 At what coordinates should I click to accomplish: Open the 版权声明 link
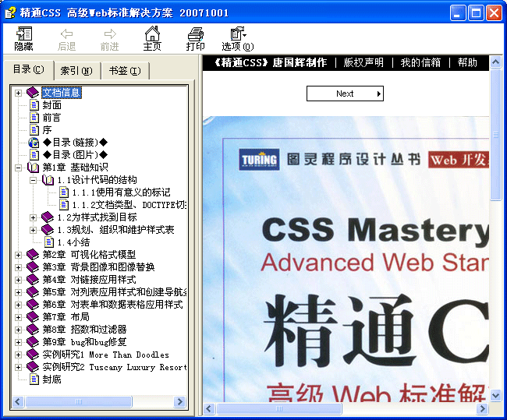(x=363, y=62)
